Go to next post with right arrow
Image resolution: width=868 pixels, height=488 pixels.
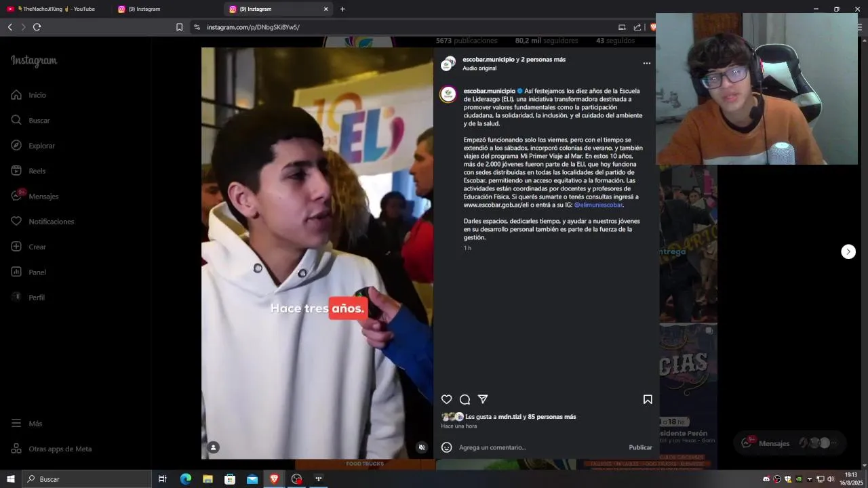(x=848, y=251)
